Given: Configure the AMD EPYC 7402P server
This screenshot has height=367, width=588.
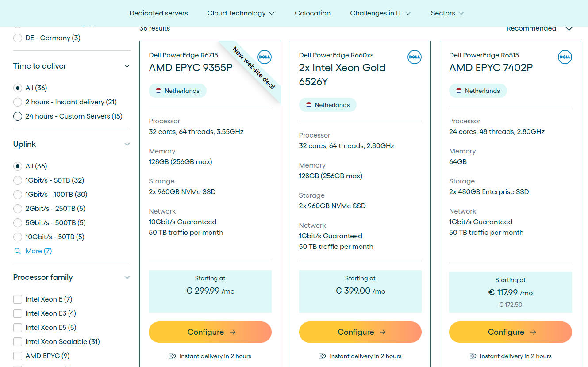Looking at the screenshot, I should [511, 332].
